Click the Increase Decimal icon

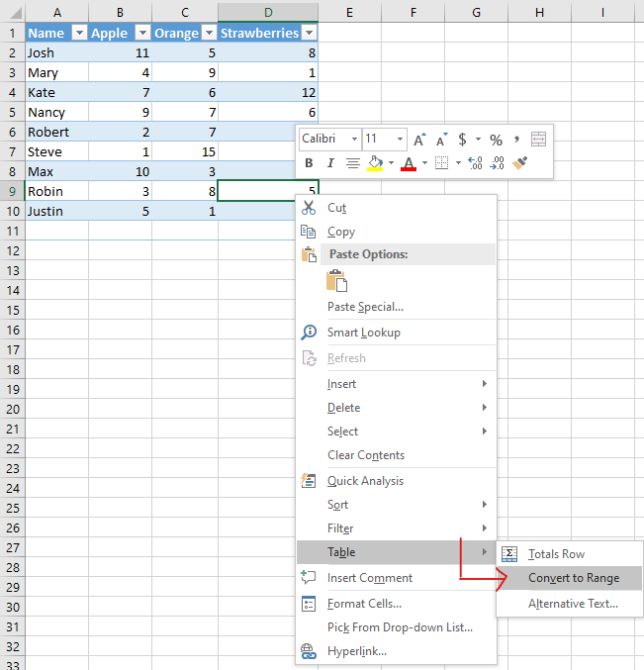pos(474,163)
